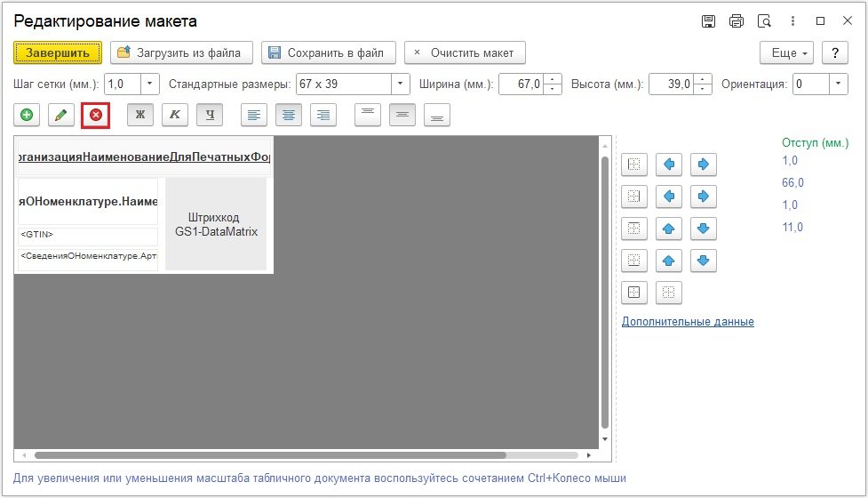868x498 pixels.
Task: Toggle underline Ч formatting
Action: tap(210, 115)
